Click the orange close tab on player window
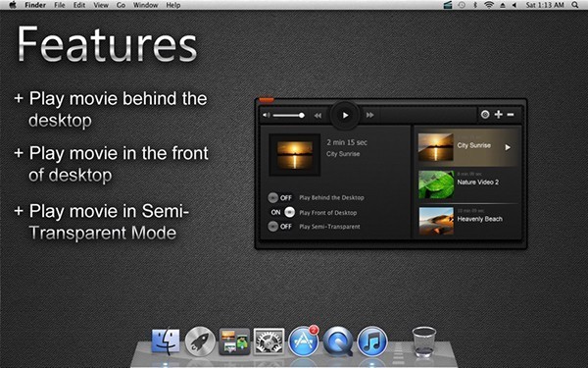This screenshot has width=588, height=368. coord(267,99)
